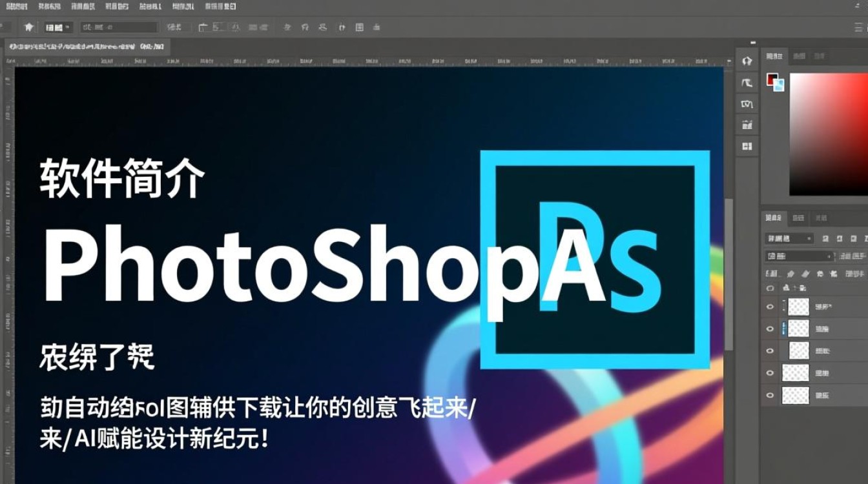The height and width of the screenshot is (484, 868).
Task: Open the first menu in the menu bar
Action: (16, 6)
